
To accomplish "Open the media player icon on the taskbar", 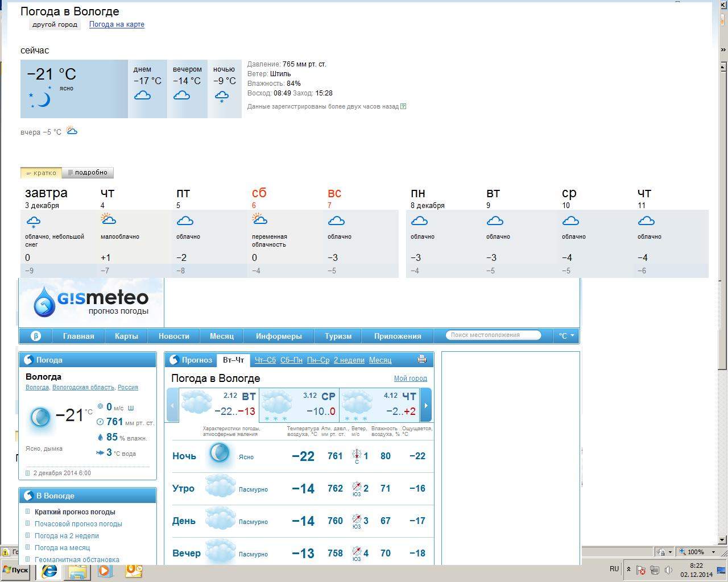I will (x=105, y=571).
